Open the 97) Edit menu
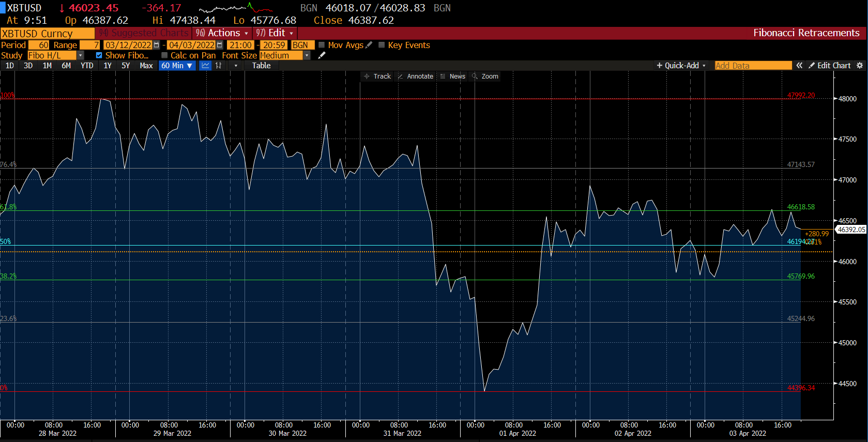Viewport: 868px width, 442px height. click(275, 33)
